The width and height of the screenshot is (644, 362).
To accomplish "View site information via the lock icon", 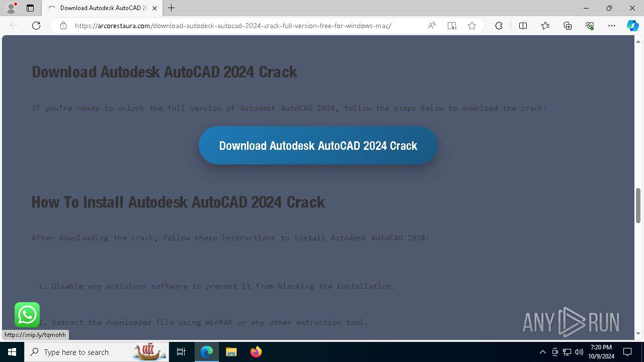I will tap(63, 26).
